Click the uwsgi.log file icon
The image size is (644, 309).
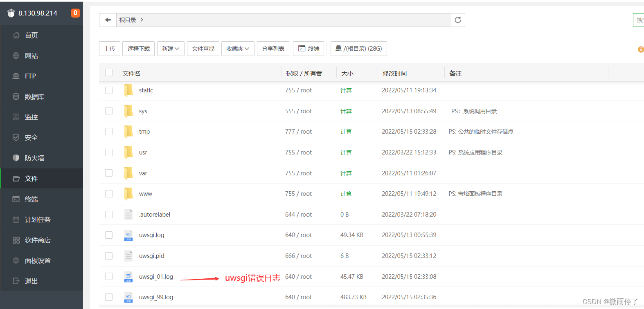pyautogui.click(x=128, y=235)
